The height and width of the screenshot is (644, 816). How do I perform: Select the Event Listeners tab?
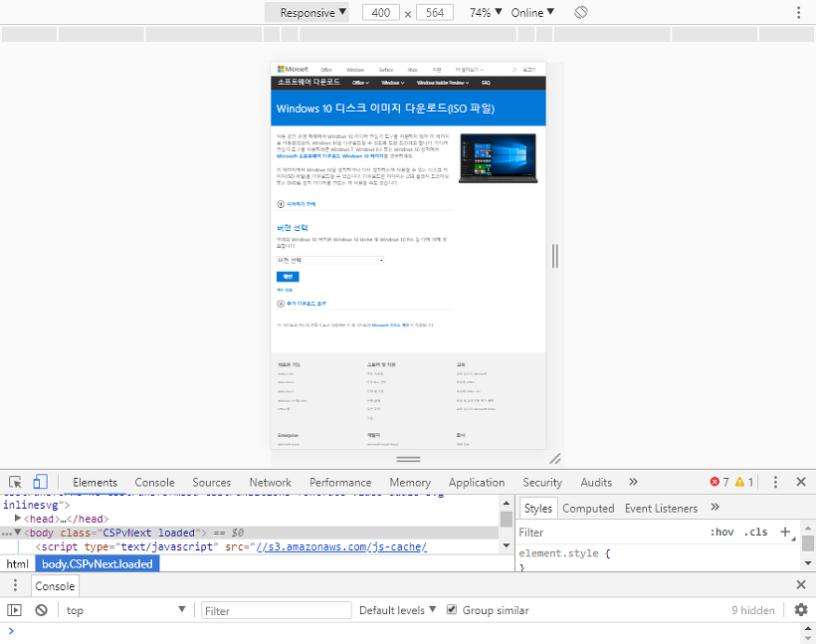tap(661, 508)
